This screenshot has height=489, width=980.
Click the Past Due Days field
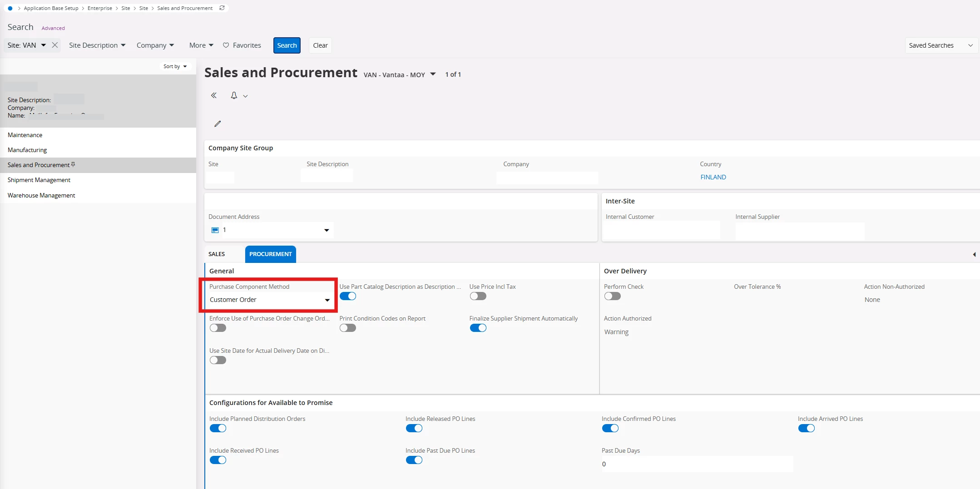tap(697, 464)
